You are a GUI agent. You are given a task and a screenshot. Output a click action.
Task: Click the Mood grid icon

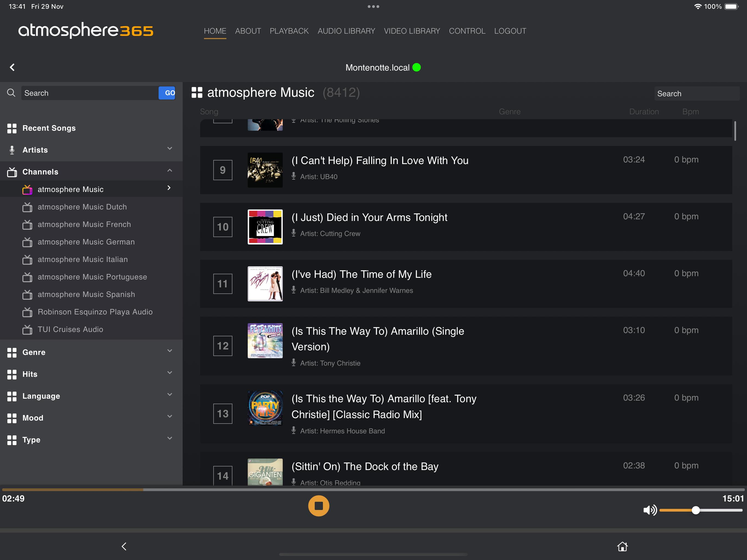[x=12, y=418]
